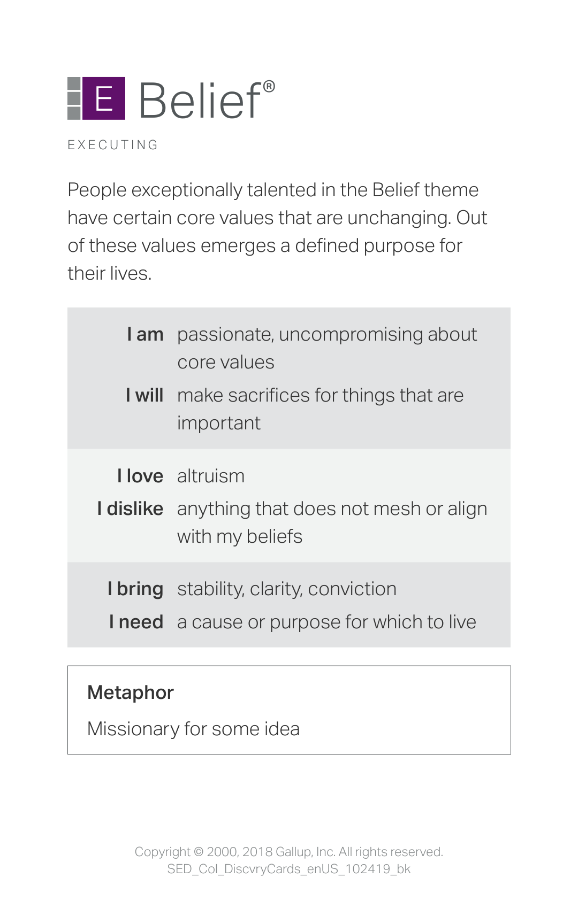Select 'passionate, uncompromising about core values' text
The height and width of the screenshot is (924, 578).
(x=327, y=348)
